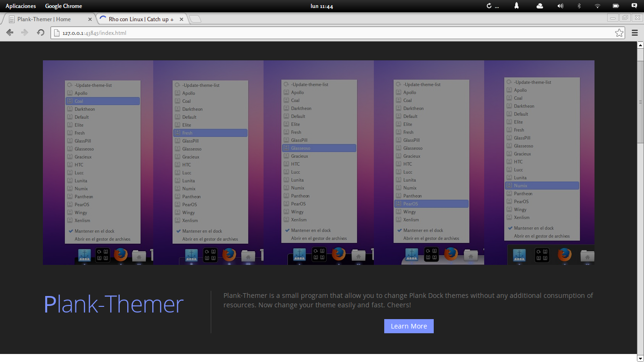Open the Chrome hamburger menu

[x=635, y=33]
